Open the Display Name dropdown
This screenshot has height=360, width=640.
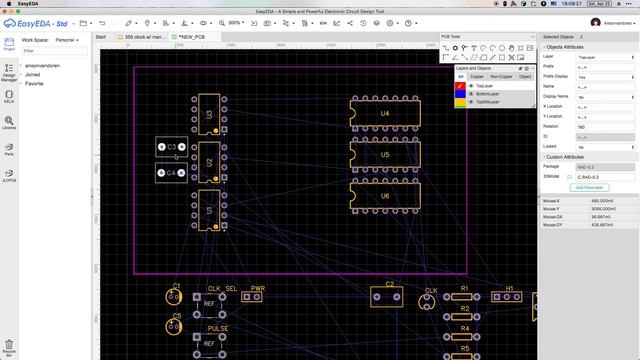point(606,97)
